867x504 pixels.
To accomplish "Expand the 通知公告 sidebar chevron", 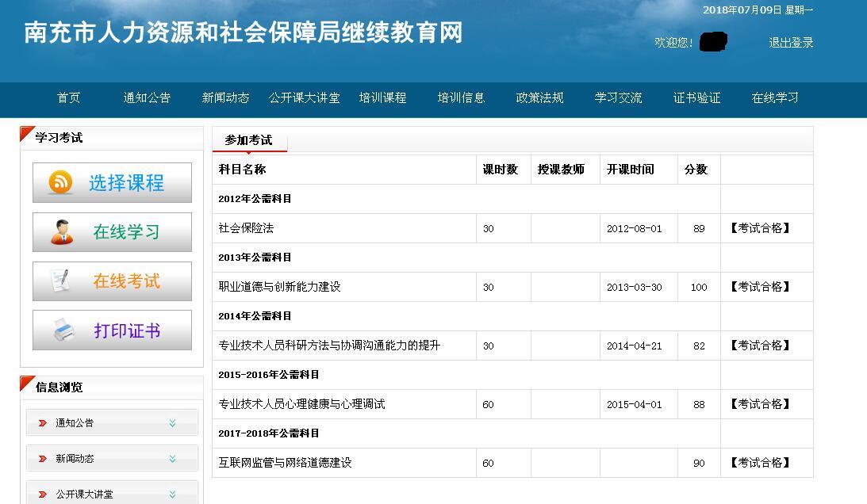I will (x=172, y=423).
